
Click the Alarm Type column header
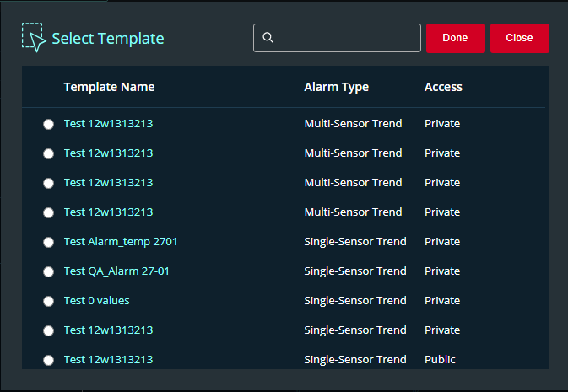tap(336, 87)
